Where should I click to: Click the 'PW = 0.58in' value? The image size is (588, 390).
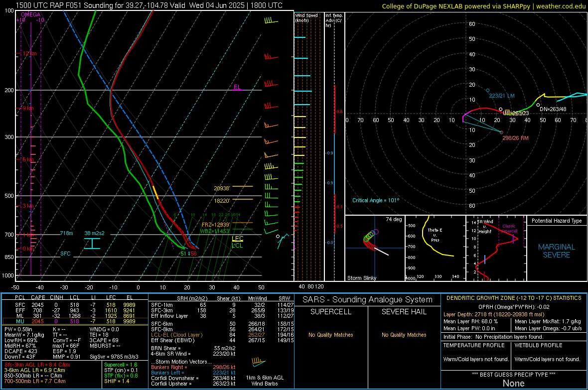click(x=18, y=329)
